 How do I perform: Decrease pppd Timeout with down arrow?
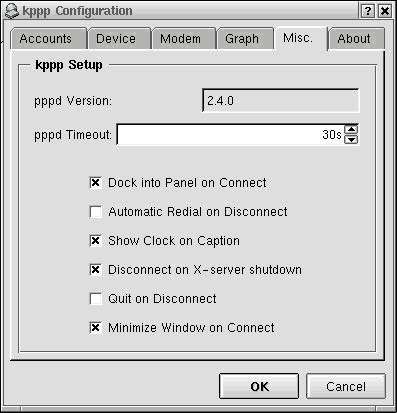tap(351, 139)
